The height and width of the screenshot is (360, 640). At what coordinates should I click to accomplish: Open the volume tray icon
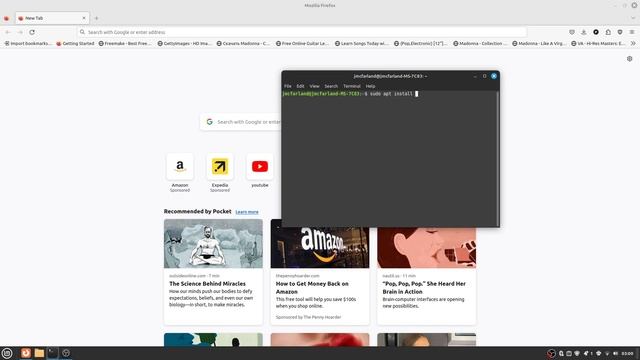tap(616, 353)
